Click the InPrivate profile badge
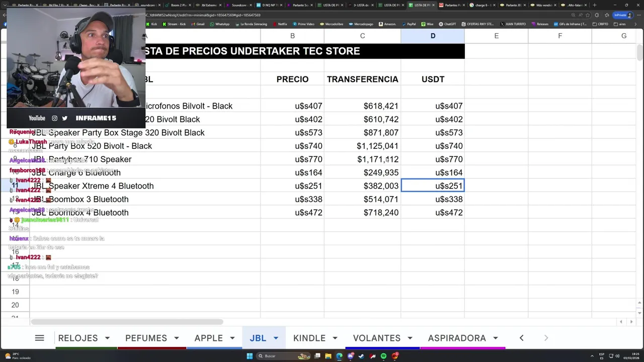644x362 pixels. coord(623,15)
